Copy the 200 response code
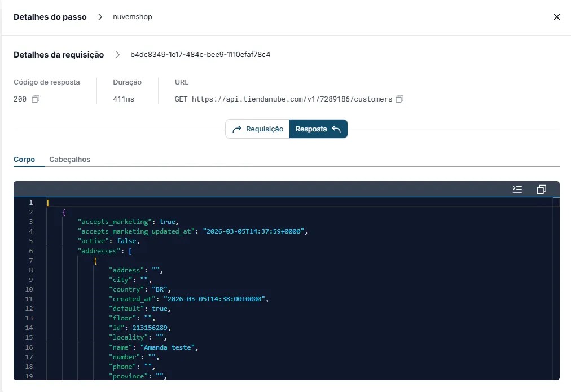Viewport: 571px width, 392px height. [x=36, y=99]
